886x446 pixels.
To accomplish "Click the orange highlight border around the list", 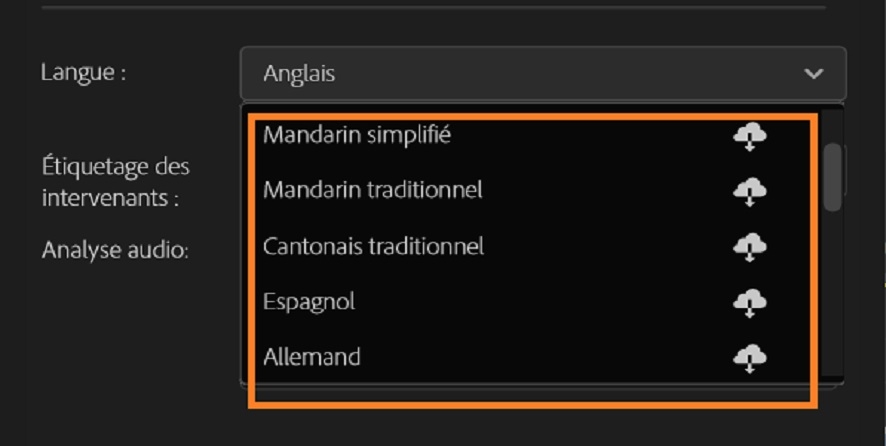I will [530, 406].
